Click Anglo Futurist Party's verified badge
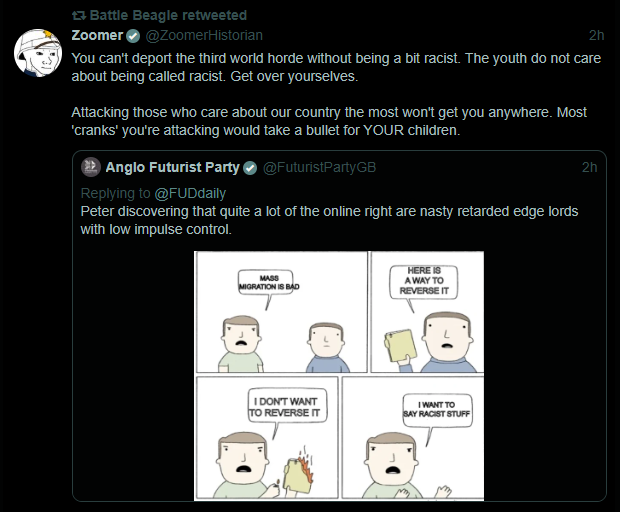 click(250, 167)
